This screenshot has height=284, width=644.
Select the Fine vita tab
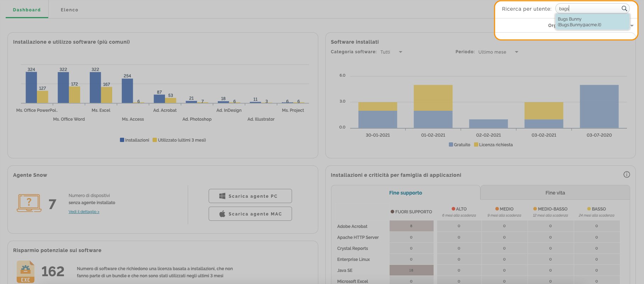click(x=555, y=193)
